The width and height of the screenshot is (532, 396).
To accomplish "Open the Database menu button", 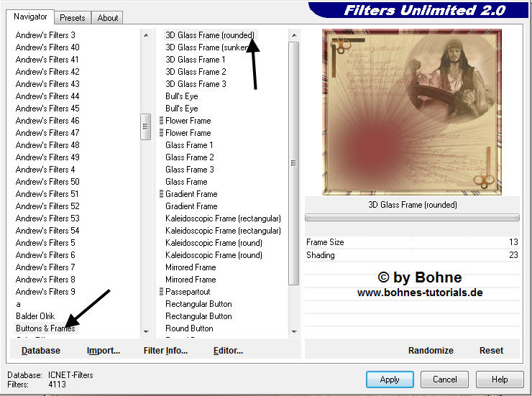I will tap(41, 351).
